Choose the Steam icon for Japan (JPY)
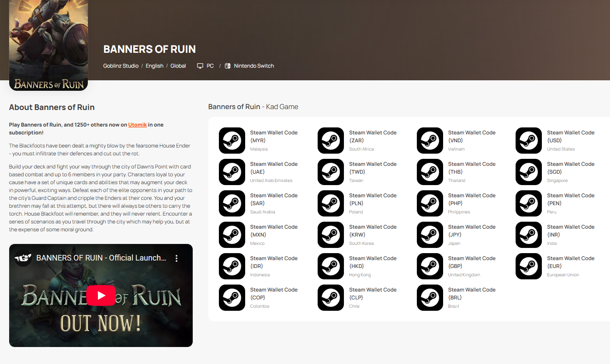The height and width of the screenshot is (364, 610). click(x=430, y=235)
